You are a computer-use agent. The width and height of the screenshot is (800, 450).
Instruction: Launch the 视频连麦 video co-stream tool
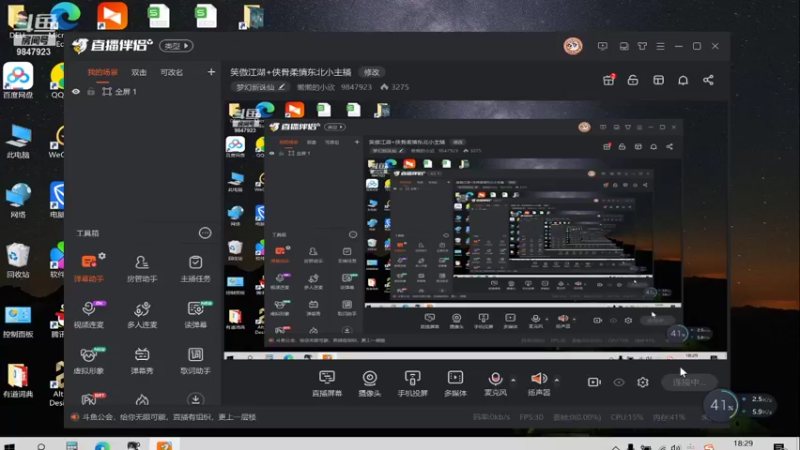pyautogui.click(x=89, y=314)
